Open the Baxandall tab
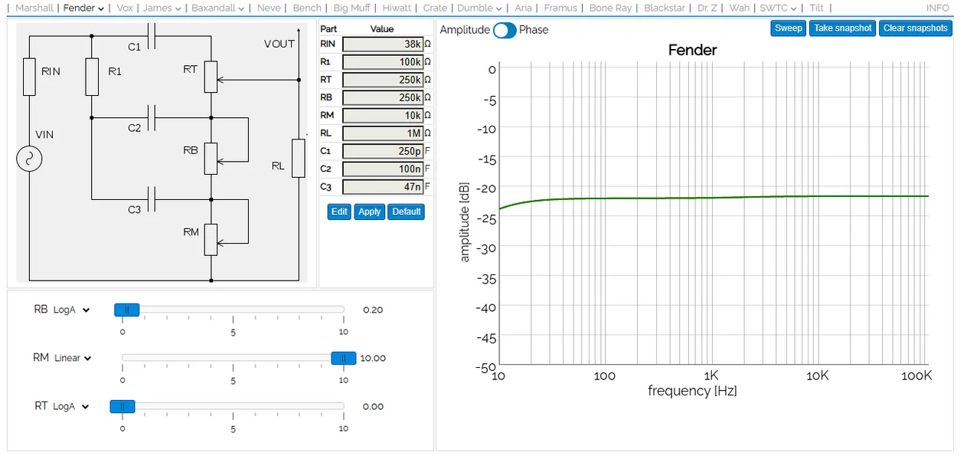The height and width of the screenshot is (469, 980). click(214, 8)
